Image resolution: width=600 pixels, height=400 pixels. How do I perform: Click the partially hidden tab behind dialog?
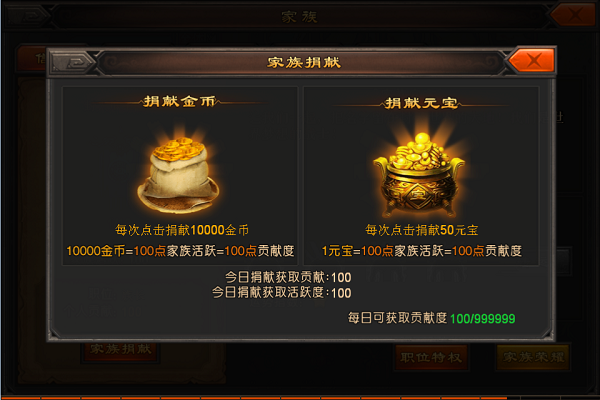click(32, 58)
